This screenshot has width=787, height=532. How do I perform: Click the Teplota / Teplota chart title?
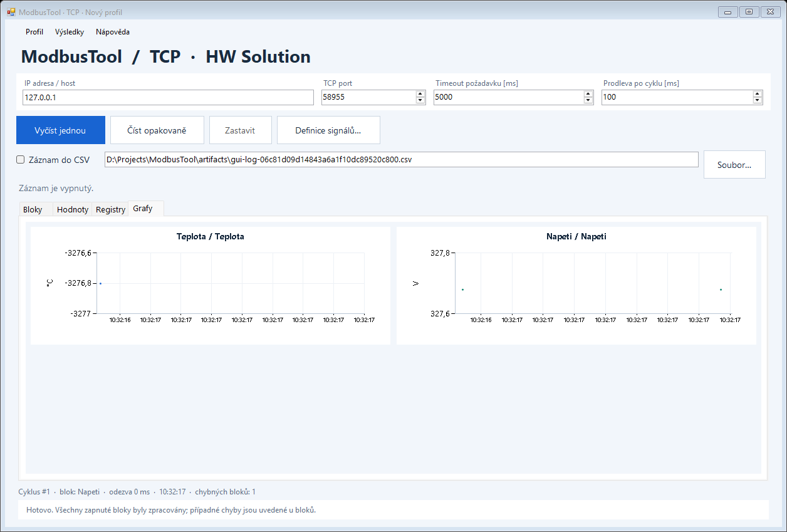coord(211,237)
